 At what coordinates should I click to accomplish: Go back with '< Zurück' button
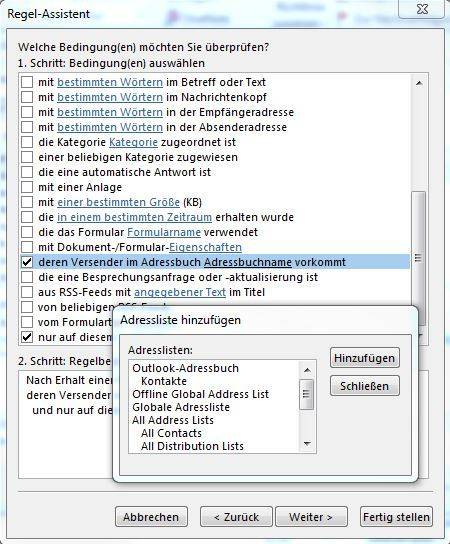coord(236,517)
